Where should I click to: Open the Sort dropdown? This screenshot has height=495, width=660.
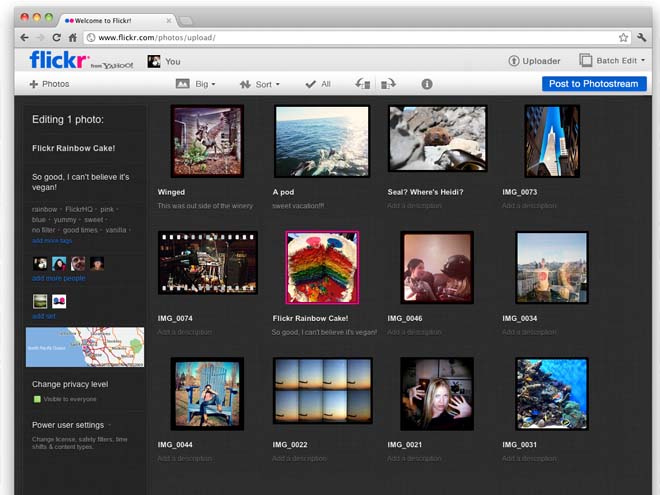(x=259, y=84)
